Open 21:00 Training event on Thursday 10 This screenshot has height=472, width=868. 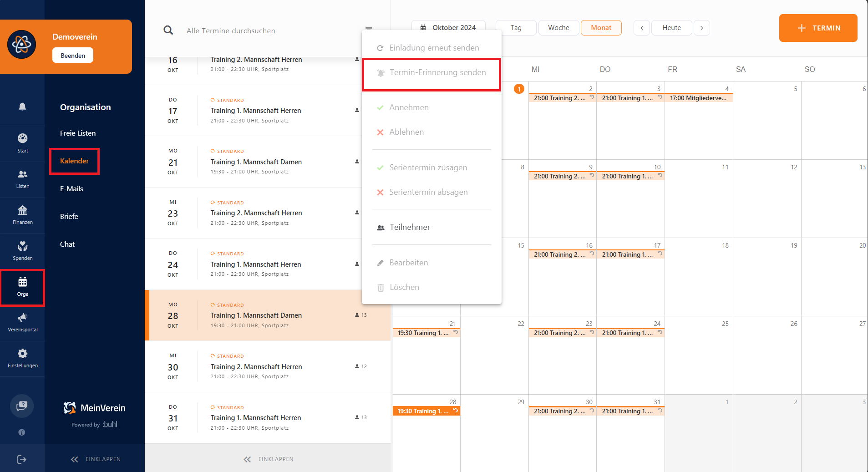(630, 176)
